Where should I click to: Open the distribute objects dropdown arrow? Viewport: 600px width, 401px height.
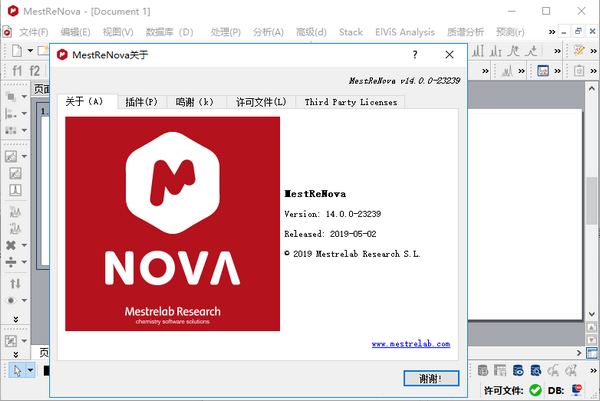(x=24, y=130)
